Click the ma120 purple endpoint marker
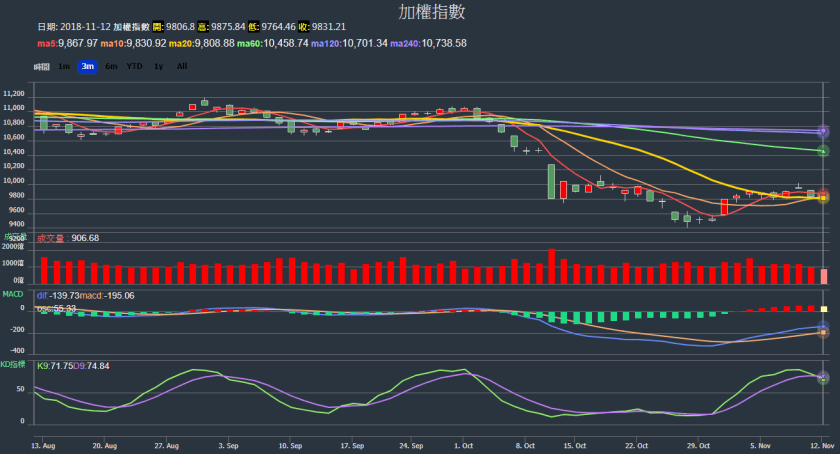The image size is (840, 454). coord(823,131)
